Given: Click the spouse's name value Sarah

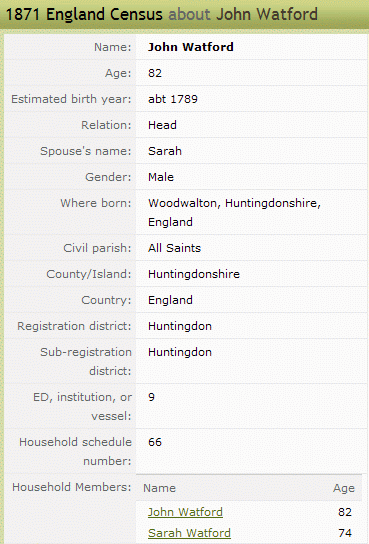Looking at the screenshot, I should coord(165,151).
